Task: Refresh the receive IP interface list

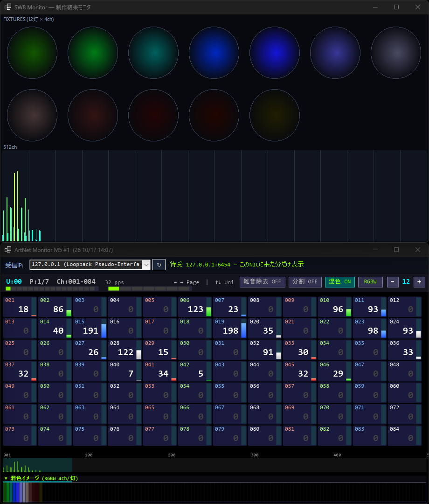Action: (159, 265)
